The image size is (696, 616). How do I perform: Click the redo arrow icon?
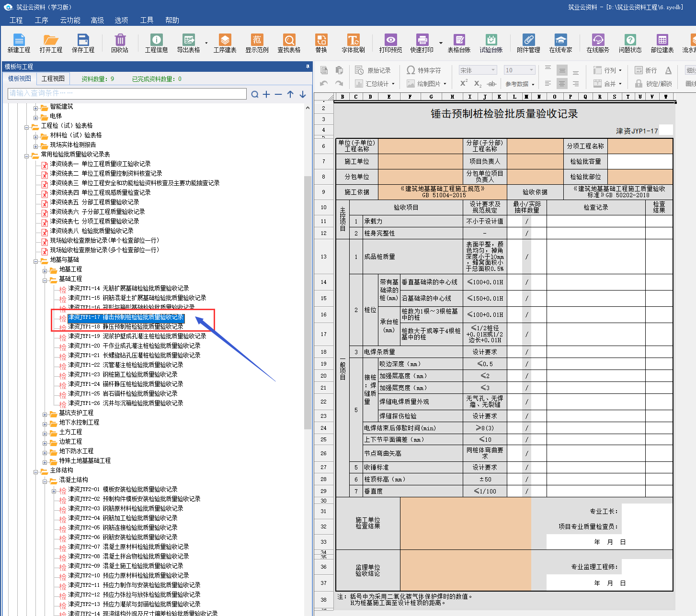[x=339, y=84]
